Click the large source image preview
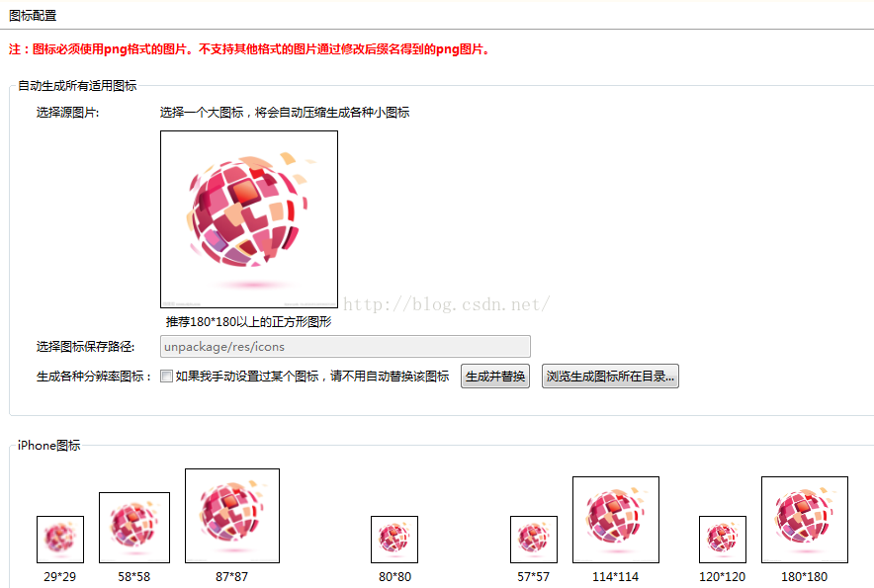Image resolution: width=874 pixels, height=588 pixels. (248, 219)
